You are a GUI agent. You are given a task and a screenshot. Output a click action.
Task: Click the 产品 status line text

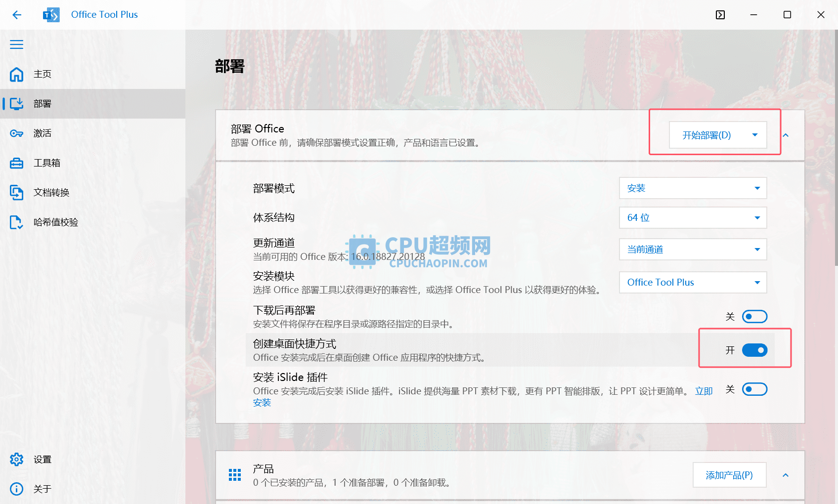(353, 483)
